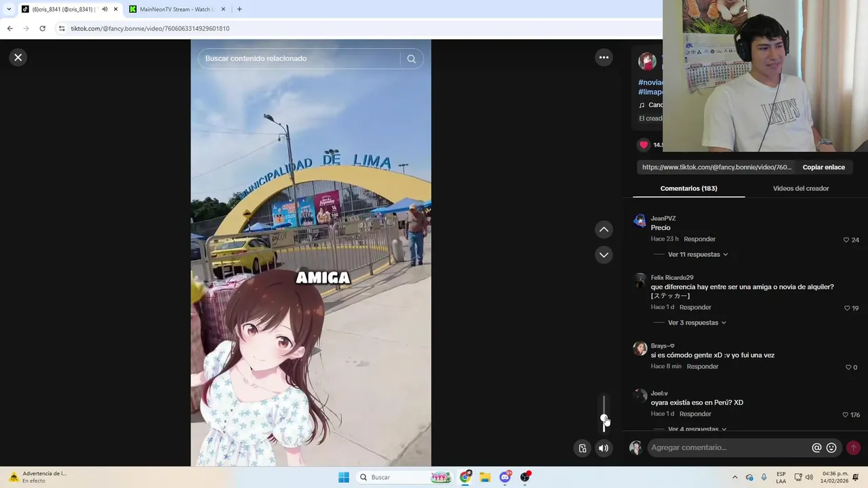Click the taskbar Buscar search box
The height and width of the screenshot is (488, 868).
point(406,477)
